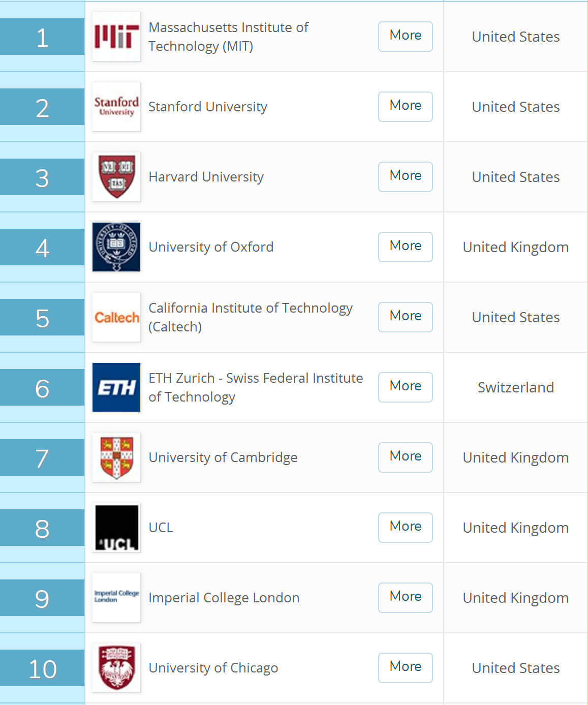This screenshot has height=705, width=588.
Task: Click More button beside ETH Zurich
Action: tap(406, 387)
